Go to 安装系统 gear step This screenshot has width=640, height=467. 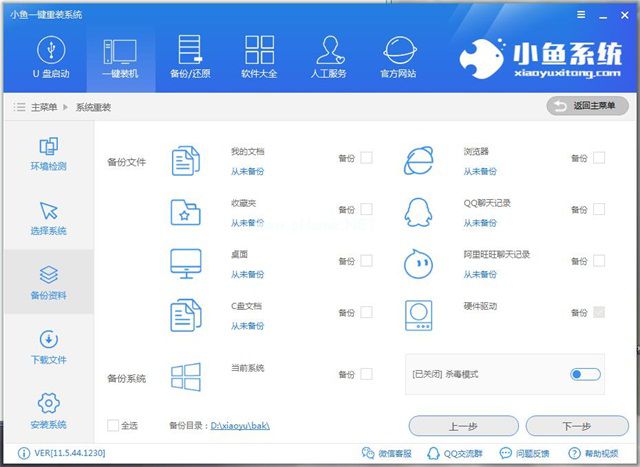point(49,411)
